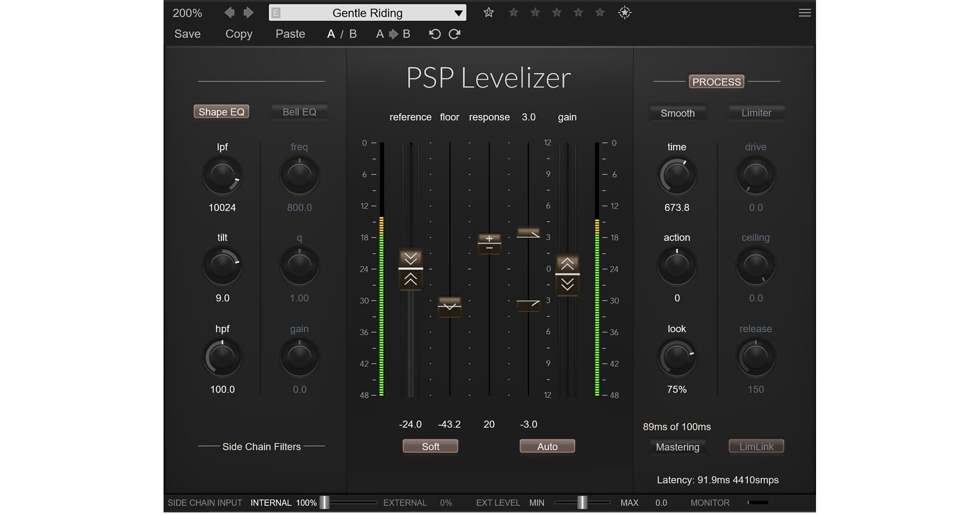980x515 pixels.
Task: Click the reference value -24.0
Action: pos(410,424)
